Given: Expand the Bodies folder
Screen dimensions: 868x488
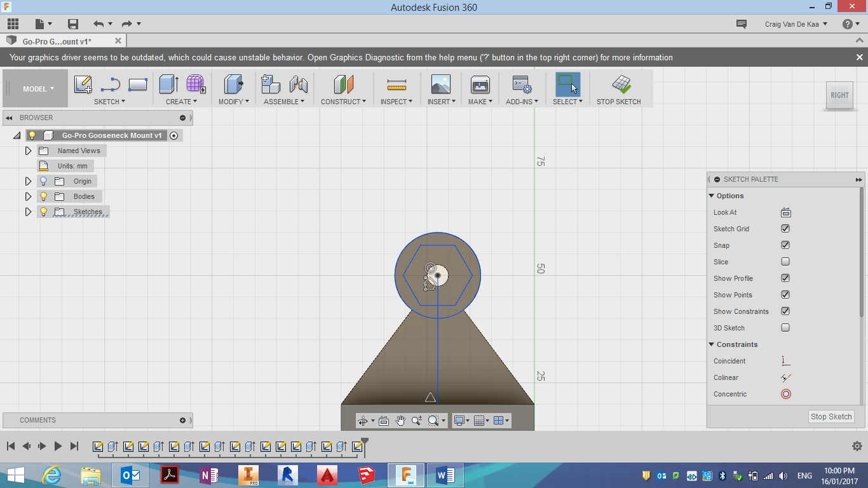Looking at the screenshot, I should pos(28,196).
